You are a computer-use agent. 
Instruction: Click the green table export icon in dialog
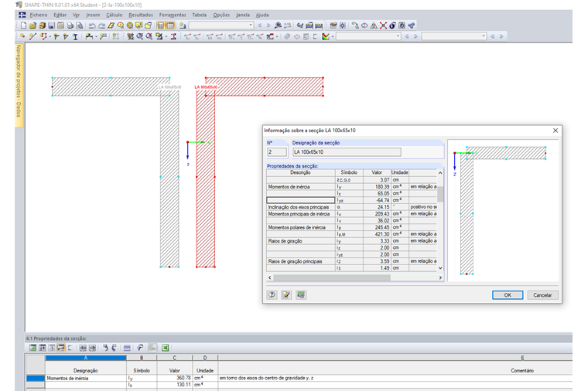click(x=301, y=295)
